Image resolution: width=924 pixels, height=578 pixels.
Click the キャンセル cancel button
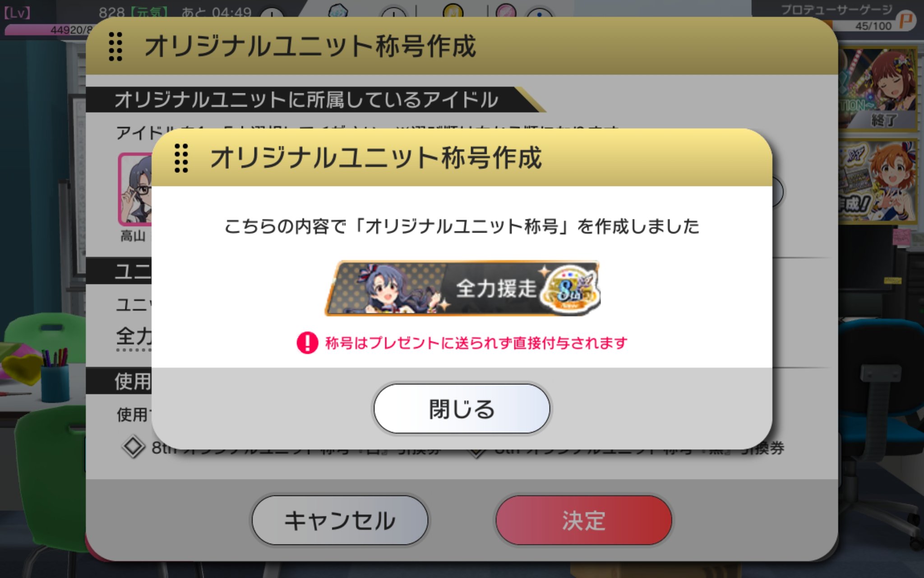(x=340, y=520)
